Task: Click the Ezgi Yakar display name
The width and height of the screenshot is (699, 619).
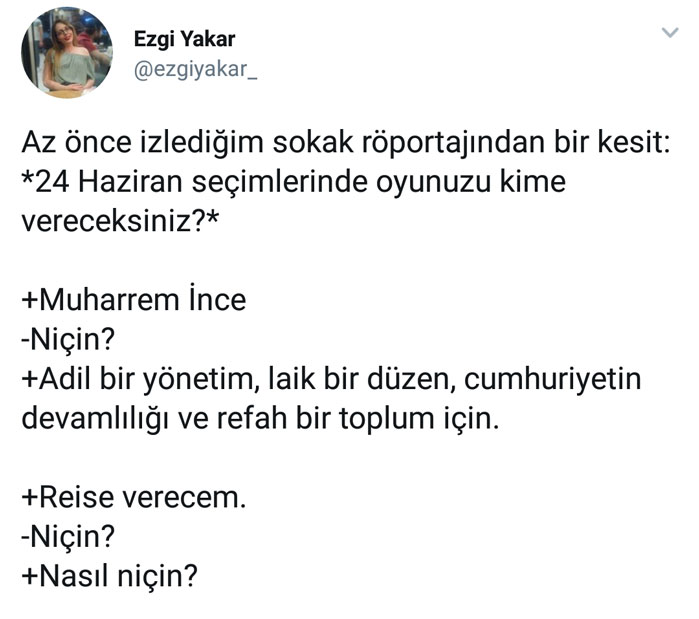Action: (185, 39)
